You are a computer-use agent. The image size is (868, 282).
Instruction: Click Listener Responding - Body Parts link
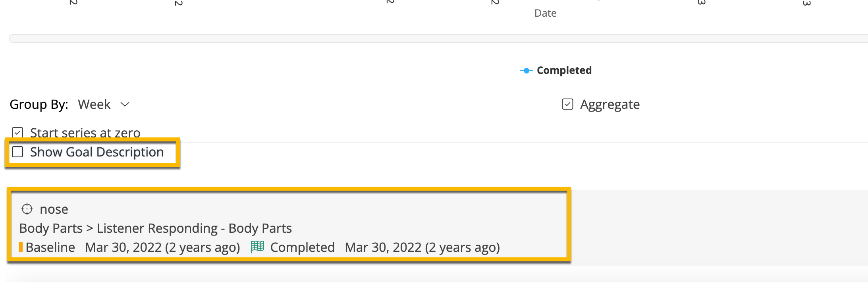coord(195,228)
